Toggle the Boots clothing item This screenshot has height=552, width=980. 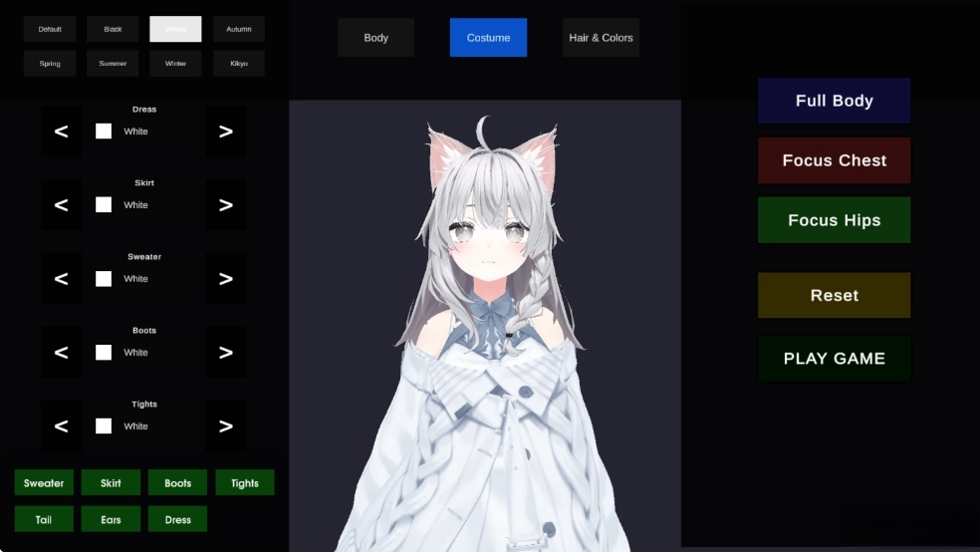pos(177,483)
